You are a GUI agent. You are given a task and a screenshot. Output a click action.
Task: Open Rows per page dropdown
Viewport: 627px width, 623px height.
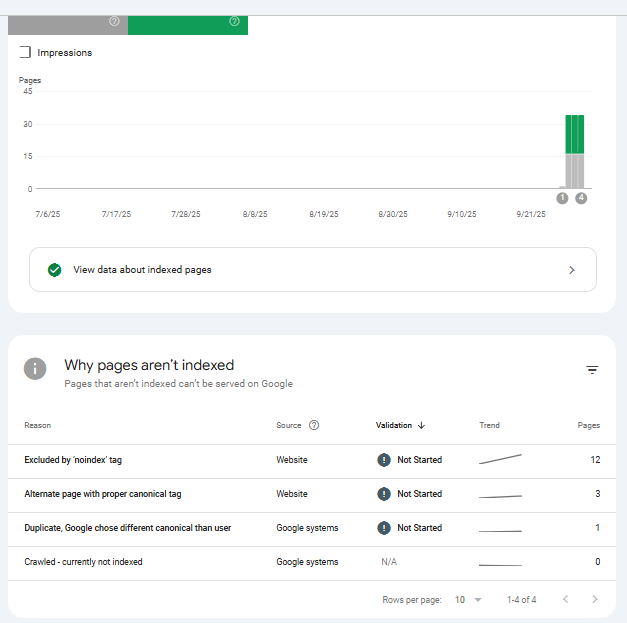[x=468, y=599]
